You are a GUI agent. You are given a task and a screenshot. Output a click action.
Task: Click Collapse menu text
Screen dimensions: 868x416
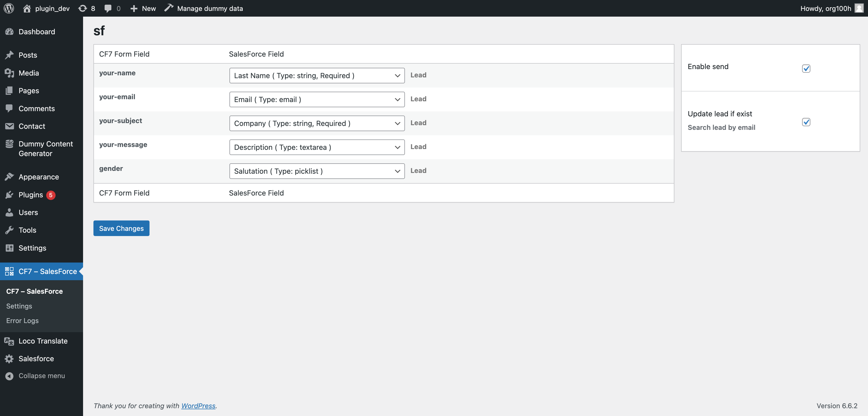(x=42, y=375)
